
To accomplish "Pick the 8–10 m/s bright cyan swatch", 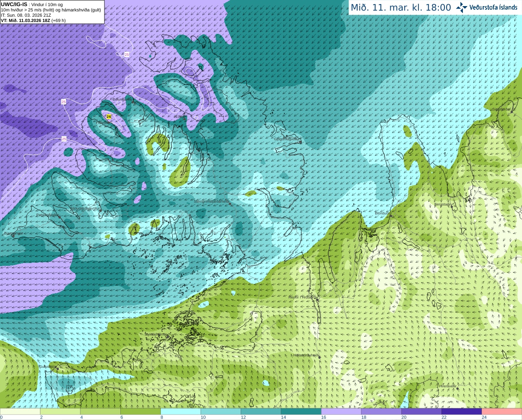I will 181,411.
